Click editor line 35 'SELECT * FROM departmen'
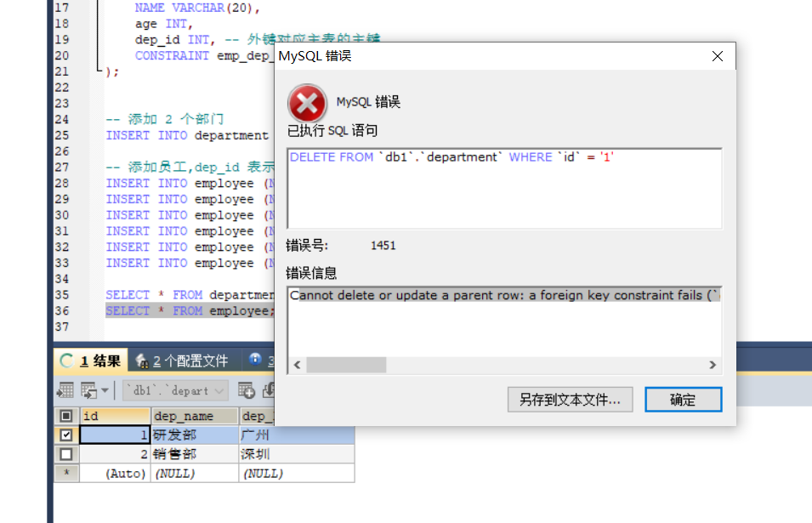Image resolution: width=812 pixels, height=523 pixels. [190, 294]
